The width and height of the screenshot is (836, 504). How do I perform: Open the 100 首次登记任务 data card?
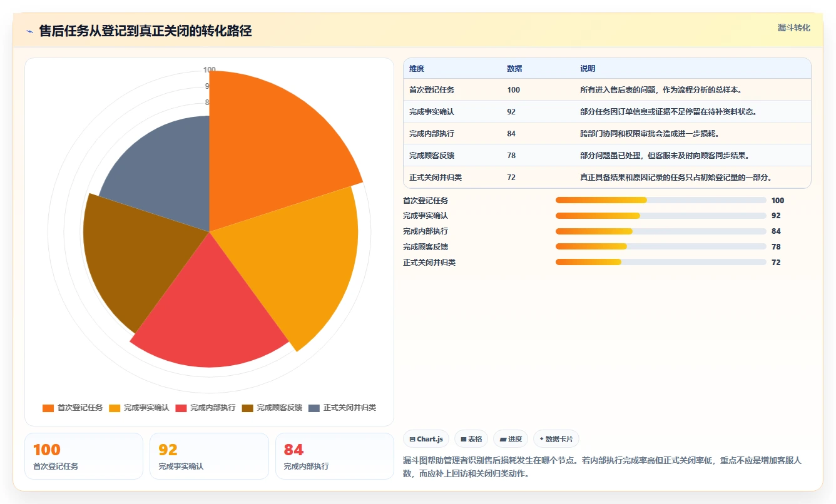[84, 456]
